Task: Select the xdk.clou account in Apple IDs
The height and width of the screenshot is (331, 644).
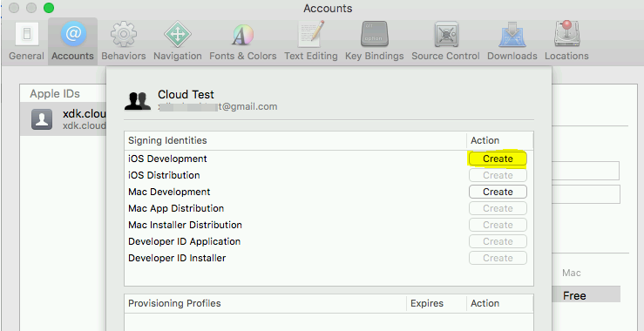Action: (63, 119)
